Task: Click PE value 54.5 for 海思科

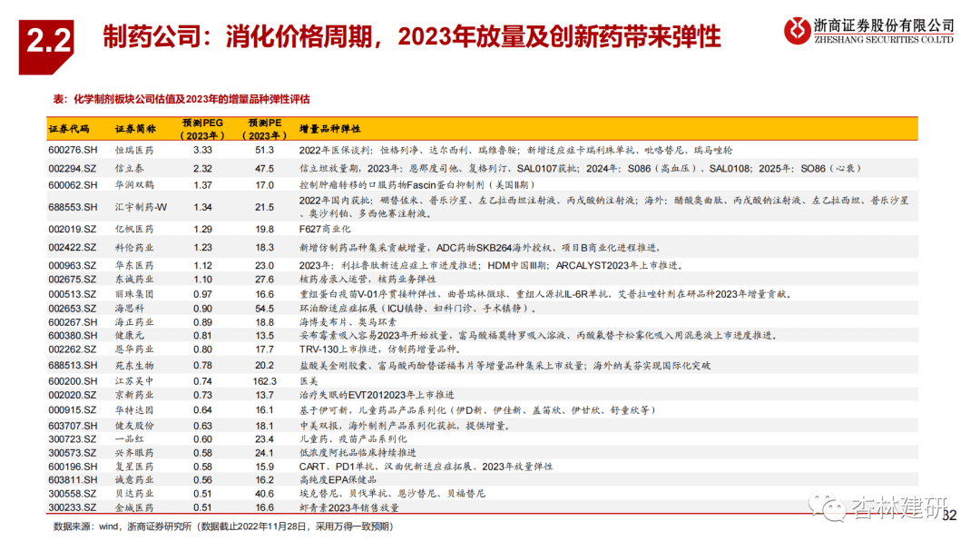Action: 264,309
